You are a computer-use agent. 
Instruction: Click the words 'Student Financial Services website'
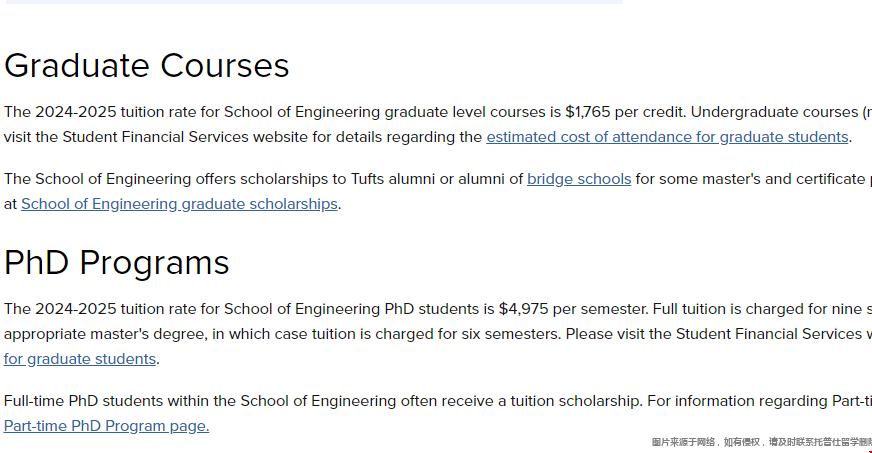pyautogui.click(x=185, y=137)
